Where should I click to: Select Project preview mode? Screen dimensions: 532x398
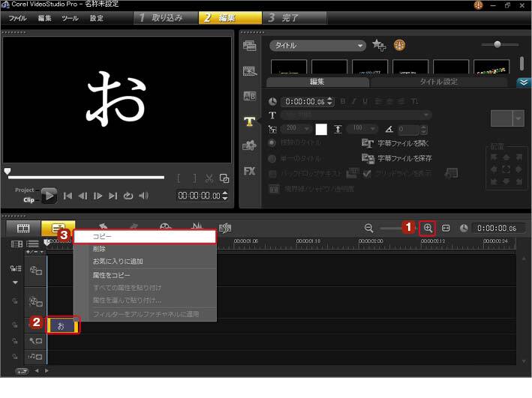click(x=25, y=190)
